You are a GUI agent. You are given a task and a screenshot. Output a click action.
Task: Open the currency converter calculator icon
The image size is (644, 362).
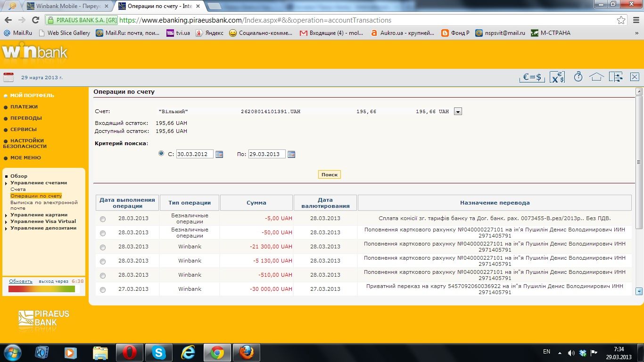[x=557, y=77]
